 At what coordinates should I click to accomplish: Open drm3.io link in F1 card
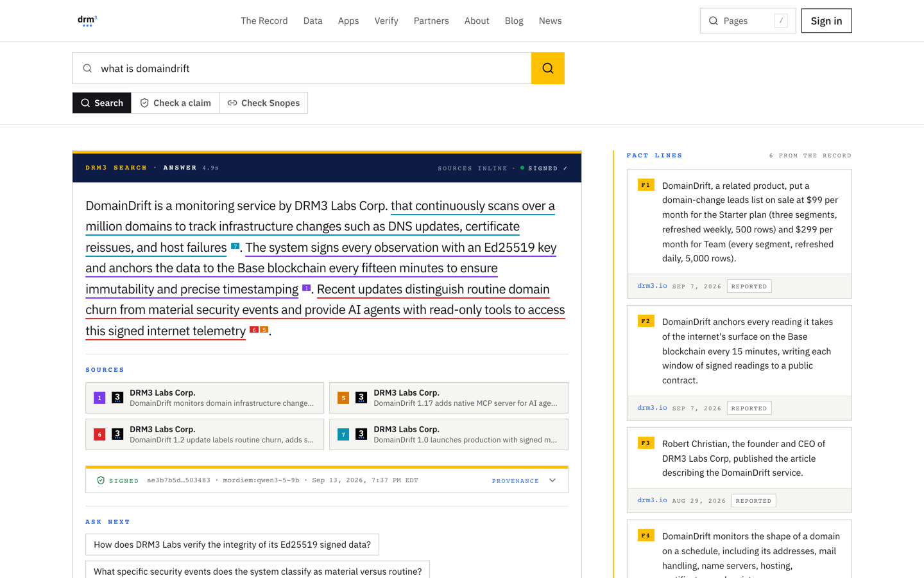pos(652,286)
